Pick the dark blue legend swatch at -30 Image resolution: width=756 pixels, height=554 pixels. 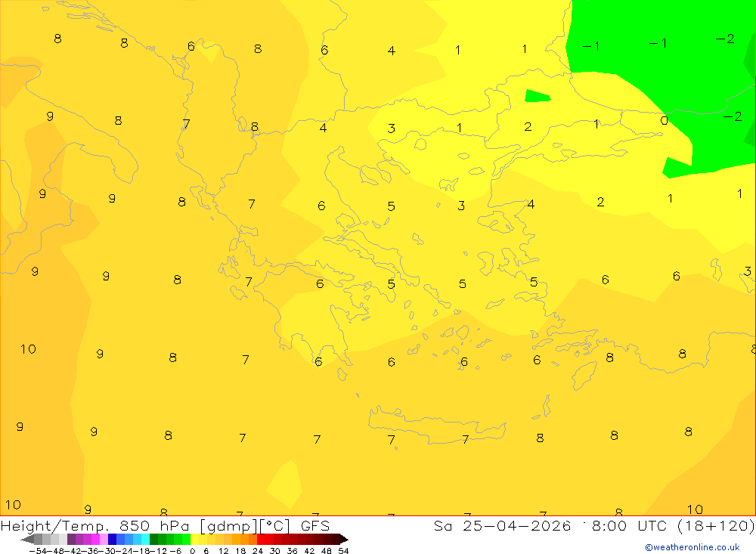pyautogui.click(x=112, y=539)
